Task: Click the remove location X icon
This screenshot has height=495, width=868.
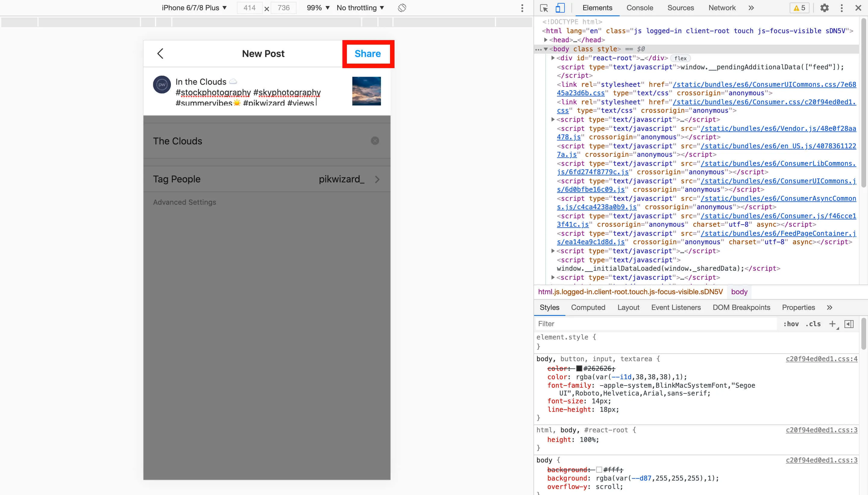Action: click(375, 141)
